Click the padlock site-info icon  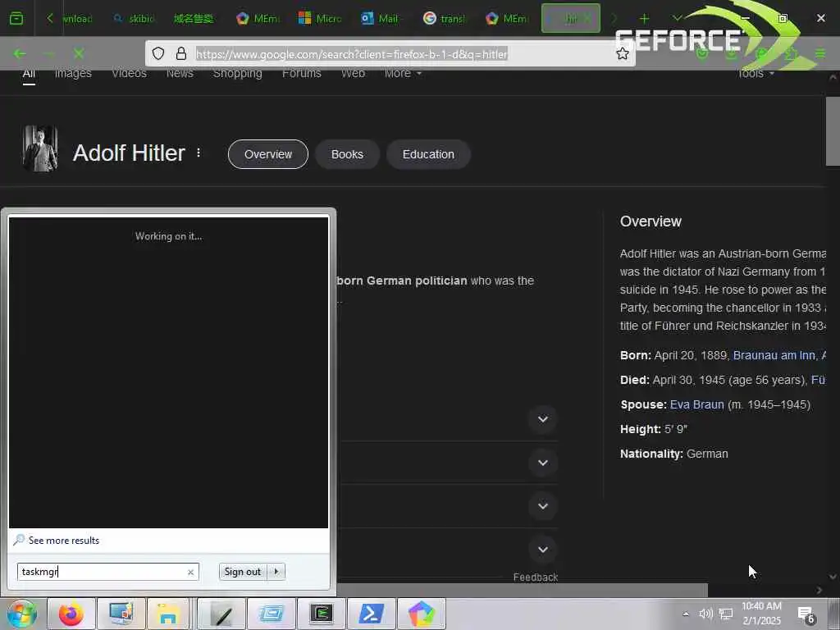coord(181,53)
